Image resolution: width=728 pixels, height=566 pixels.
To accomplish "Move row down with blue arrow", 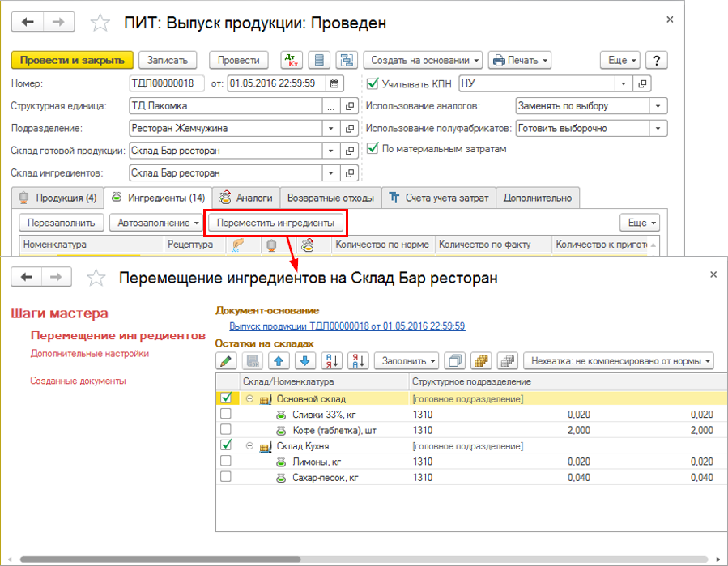I will (304, 360).
